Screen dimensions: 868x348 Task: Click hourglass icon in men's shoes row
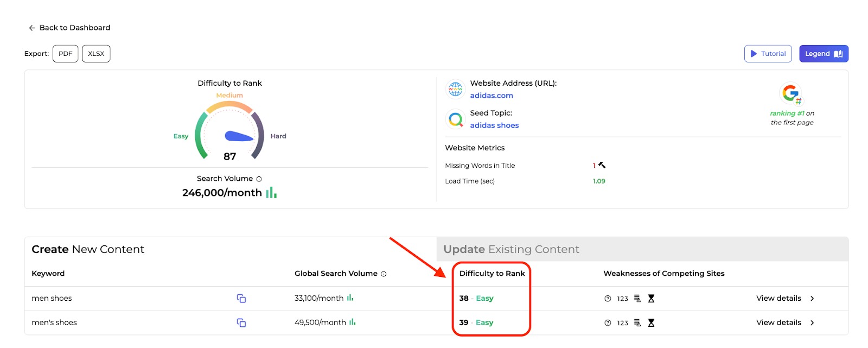point(651,323)
